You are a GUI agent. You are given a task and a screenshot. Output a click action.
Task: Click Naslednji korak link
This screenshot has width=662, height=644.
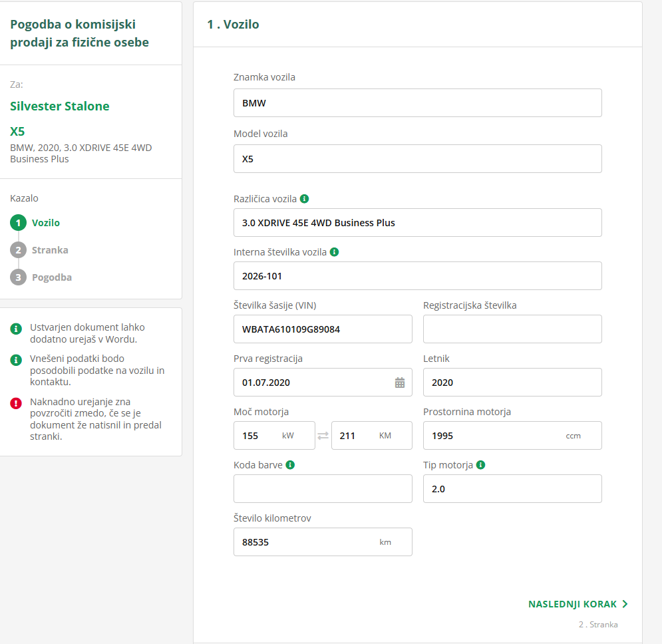[x=573, y=604]
